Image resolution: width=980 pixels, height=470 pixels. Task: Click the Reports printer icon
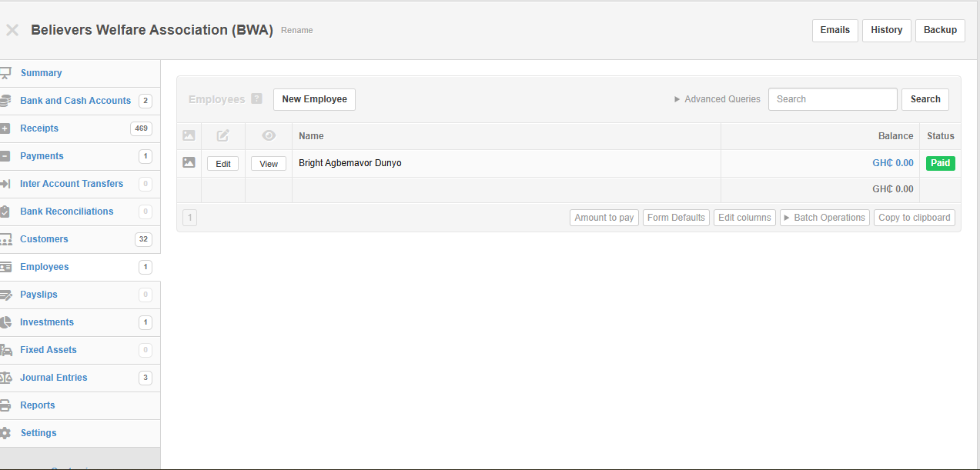pyautogui.click(x=5, y=405)
